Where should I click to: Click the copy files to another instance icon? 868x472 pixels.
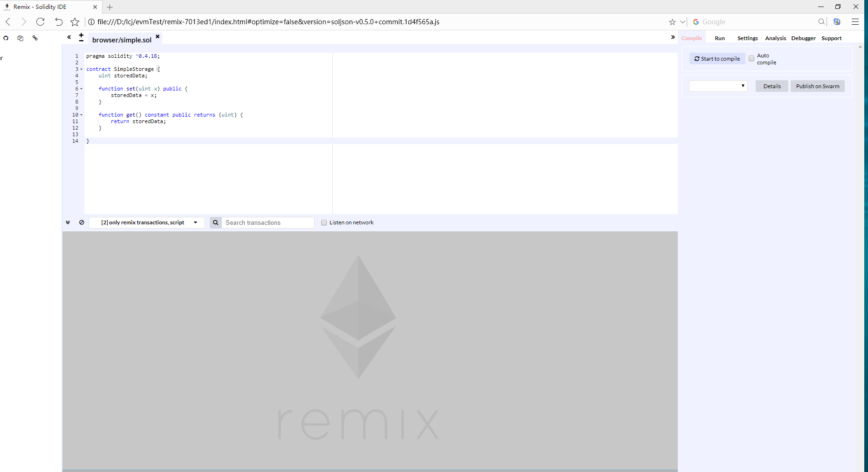pyautogui.click(x=21, y=38)
